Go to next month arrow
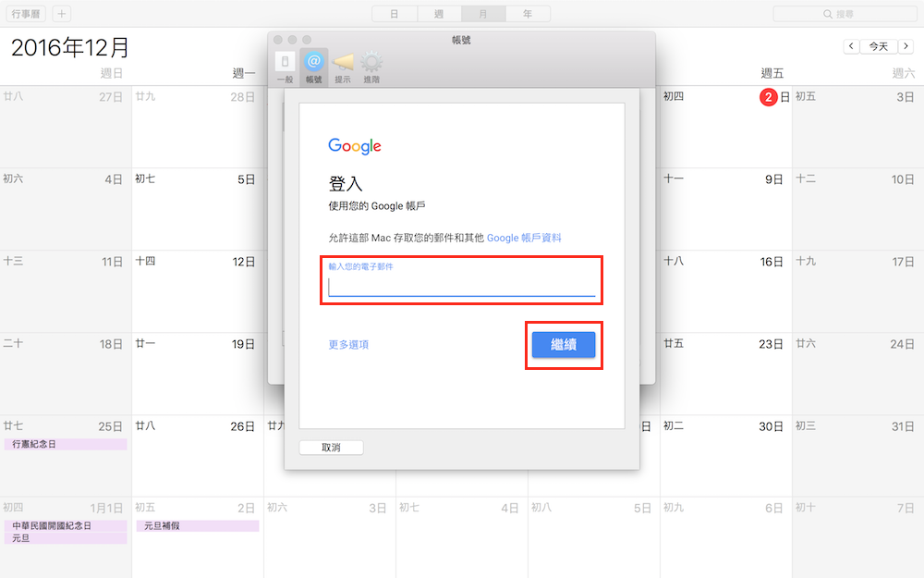924x578 pixels. 906,46
